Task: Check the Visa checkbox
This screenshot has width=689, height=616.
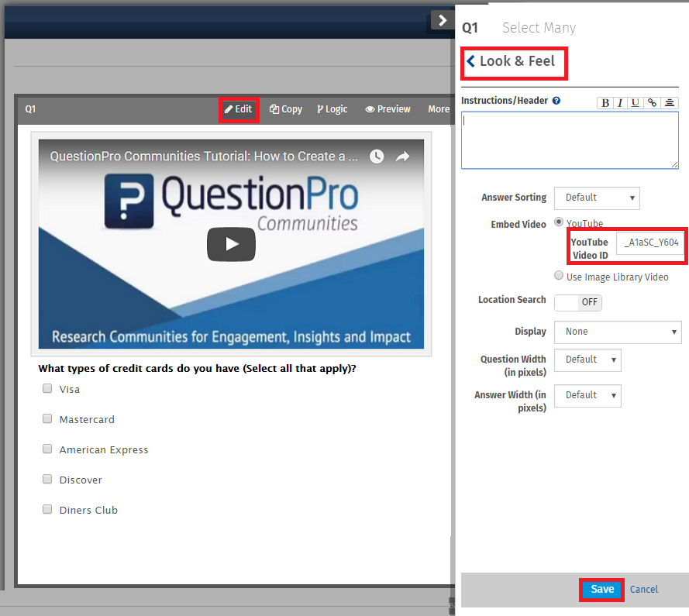Action: pos(47,388)
